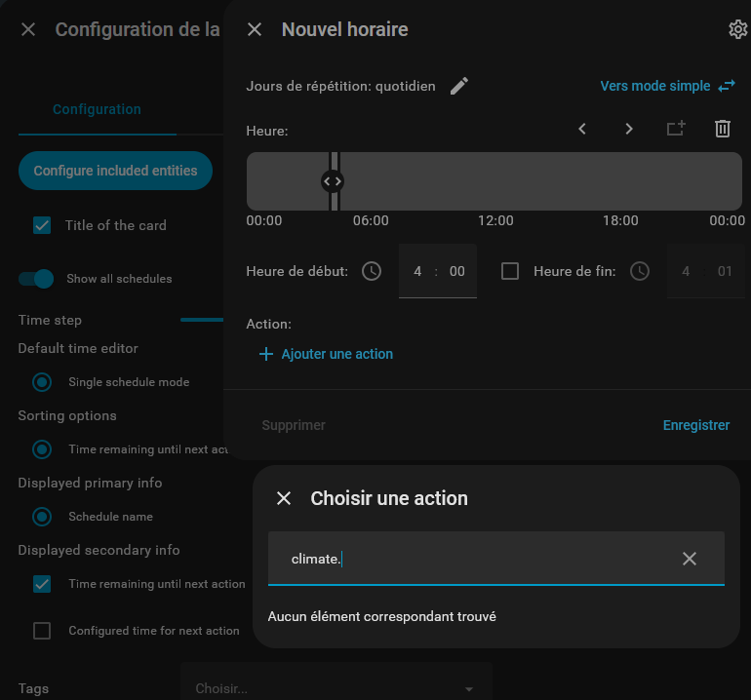
Task: Clear the action search text
Action: tap(690, 559)
